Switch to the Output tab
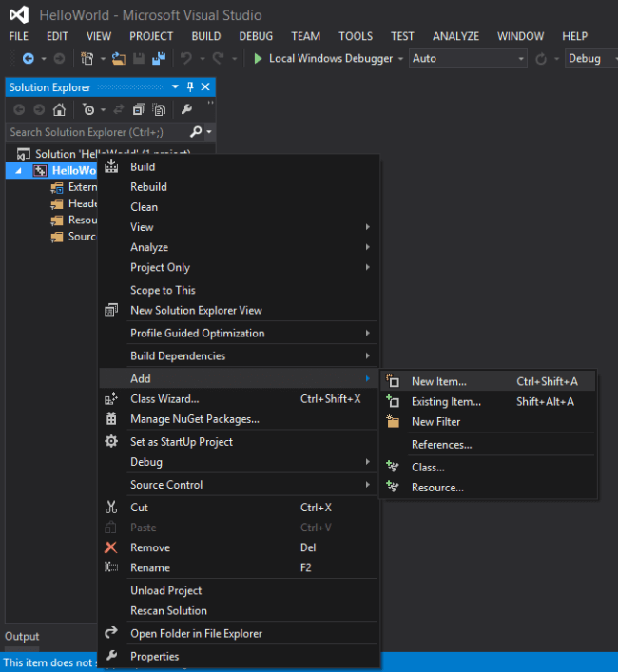This screenshot has width=618, height=672. coord(22,637)
